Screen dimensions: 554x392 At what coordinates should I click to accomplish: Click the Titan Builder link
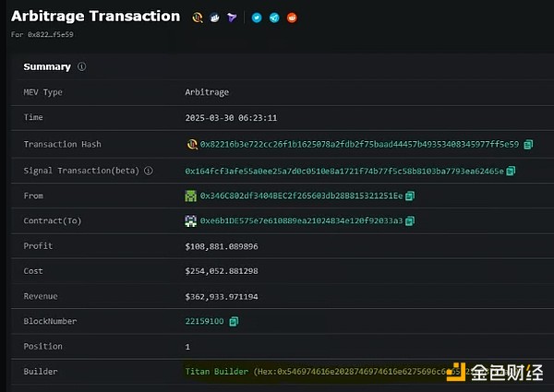218,372
